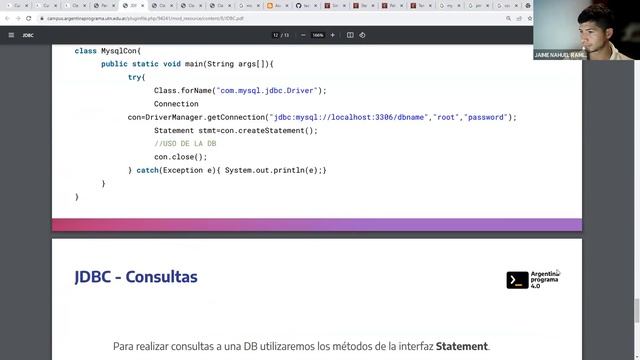The width and height of the screenshot is (640, 360).
Task: Click the 'con.close();' code line
Action: pos(180,157)
